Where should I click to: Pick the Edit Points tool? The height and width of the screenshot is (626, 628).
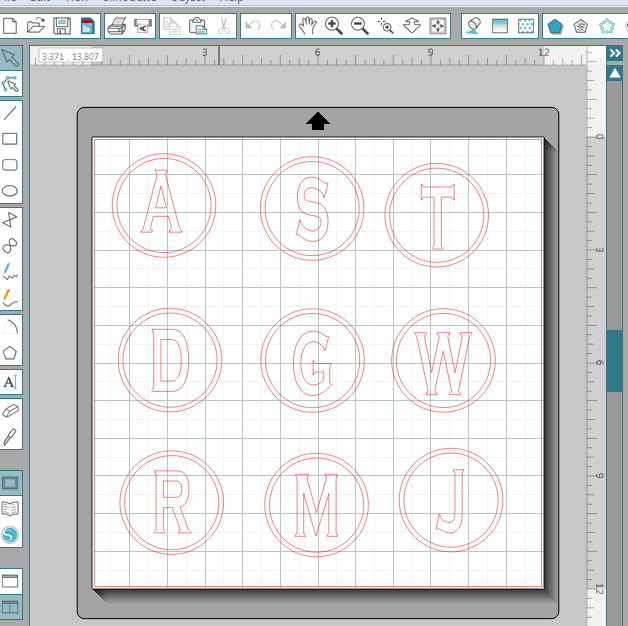[10, 84]
